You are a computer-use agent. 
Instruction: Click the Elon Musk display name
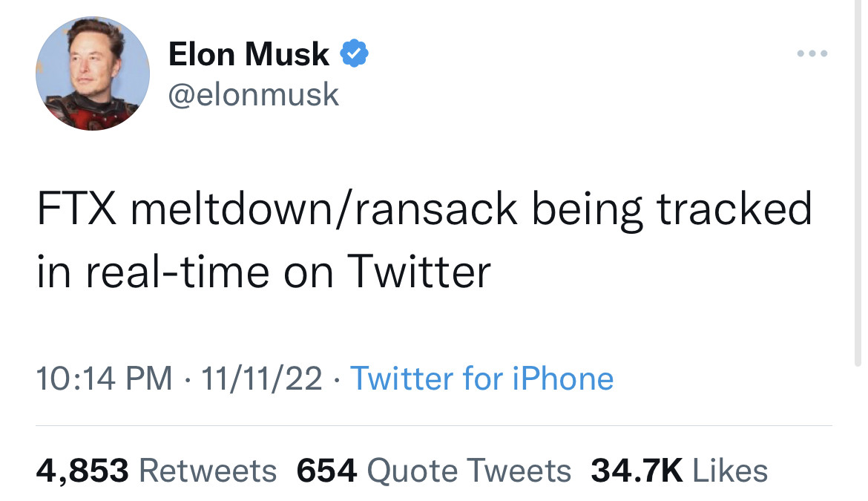tap(249, 54)
